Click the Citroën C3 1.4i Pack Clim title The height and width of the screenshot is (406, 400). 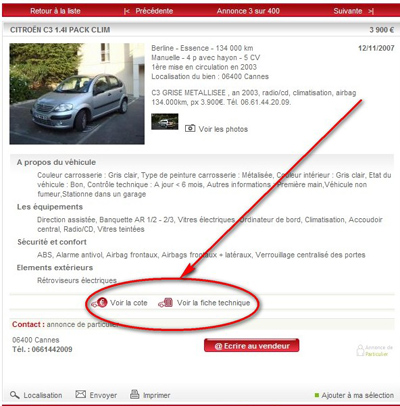(x=60, y=30)
